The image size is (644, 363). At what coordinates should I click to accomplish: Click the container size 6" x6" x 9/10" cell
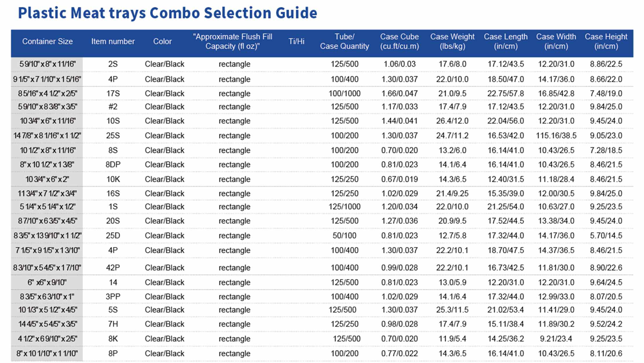coord(47,282)
